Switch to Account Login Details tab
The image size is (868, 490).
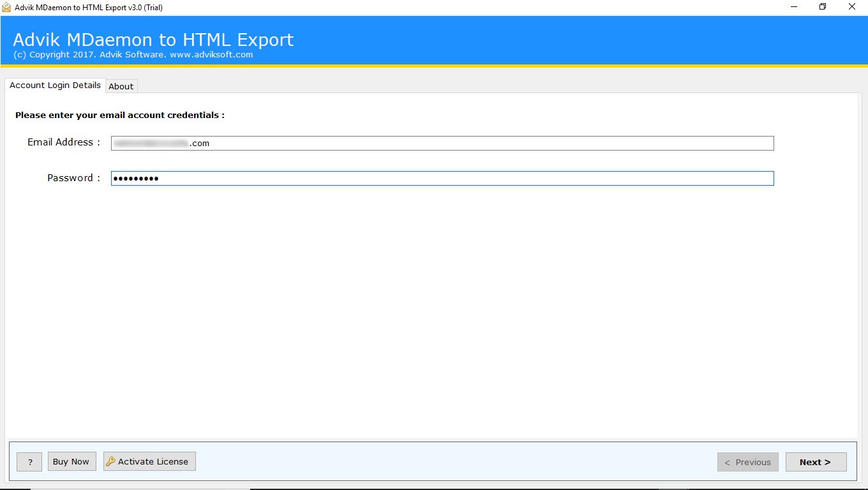(55, 85)
